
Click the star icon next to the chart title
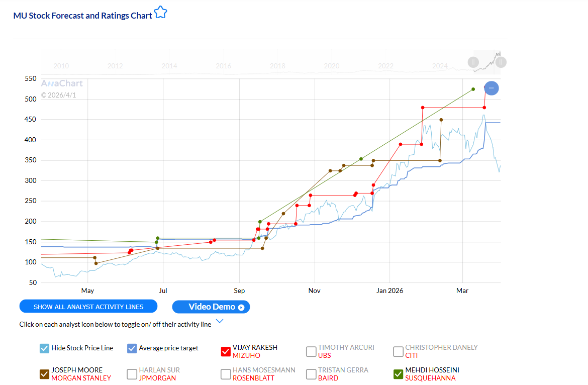pos(160,12)
